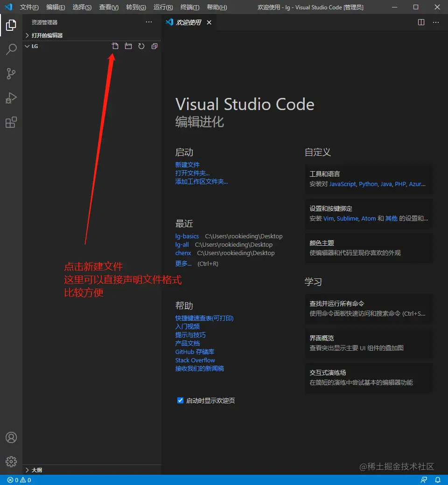Click 接收我们的新闻稿 link
Image resolution: width=448 pixels, height=485 pixels.
coord(199,368)
